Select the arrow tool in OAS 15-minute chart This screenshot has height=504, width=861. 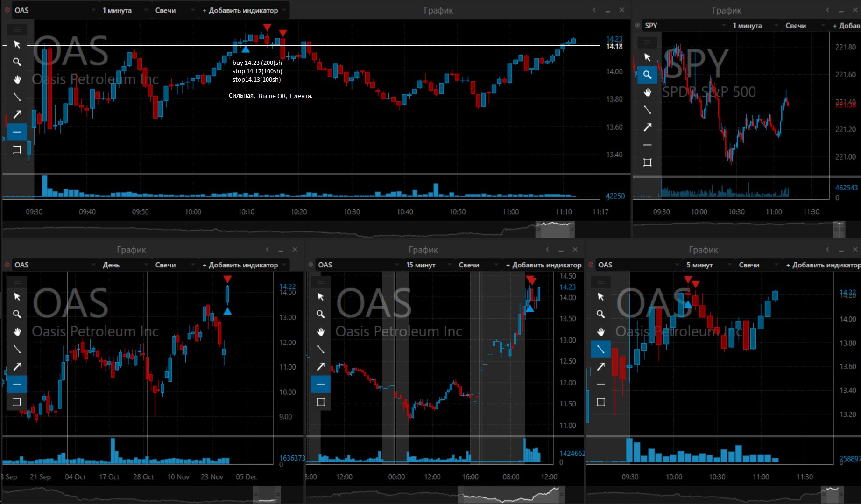pyautogui.click(x=321, y=367)
